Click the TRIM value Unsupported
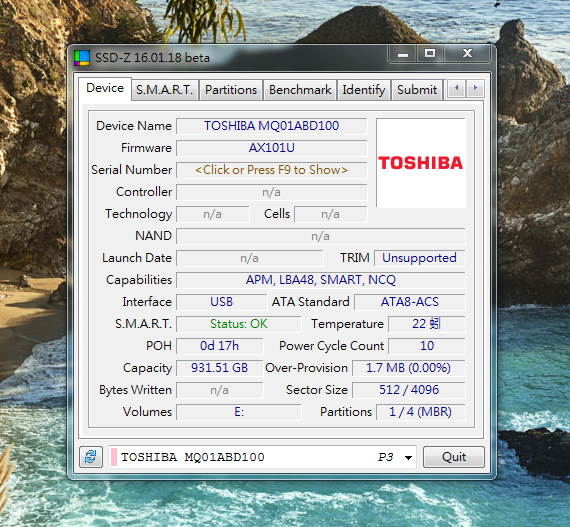Image resolution: width=570 pixels, height=527 pixels. pos(420,258)
